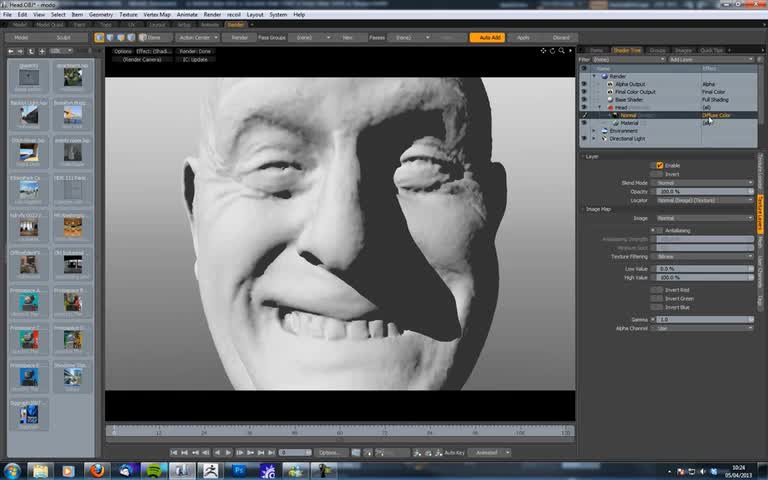Click the Spotify icon in the taskbar
Screen dimensions: 768x480
coord(154,470)
